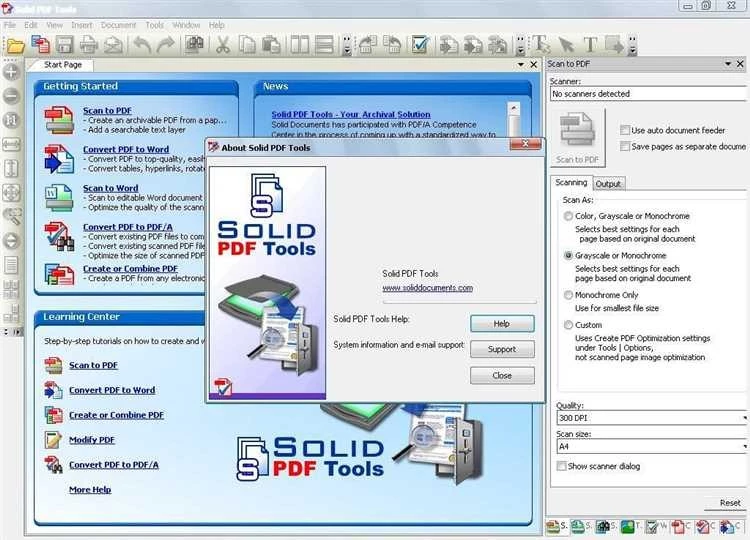Click the Save diskette toolbar icon
The image size is (750, 540).
(x=65, y=45)
